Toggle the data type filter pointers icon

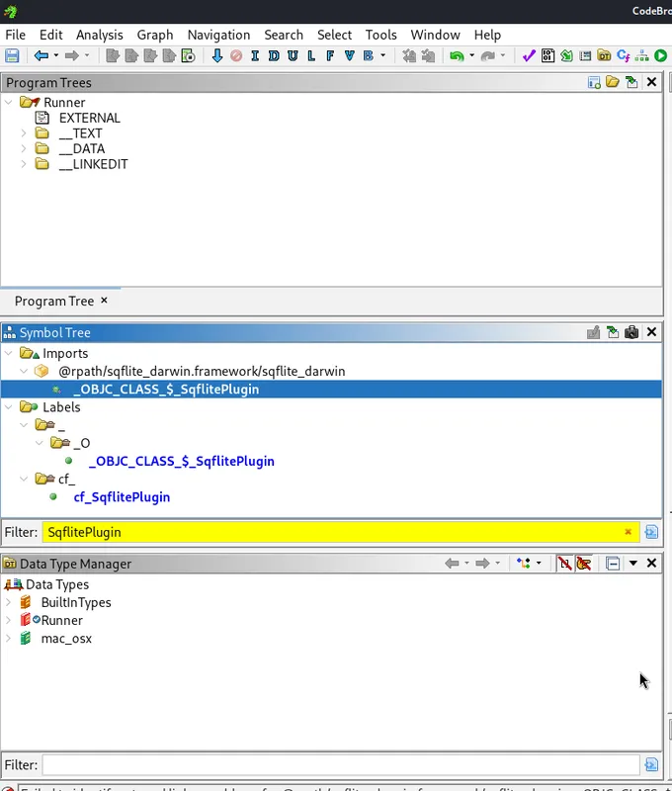point(584,563)
